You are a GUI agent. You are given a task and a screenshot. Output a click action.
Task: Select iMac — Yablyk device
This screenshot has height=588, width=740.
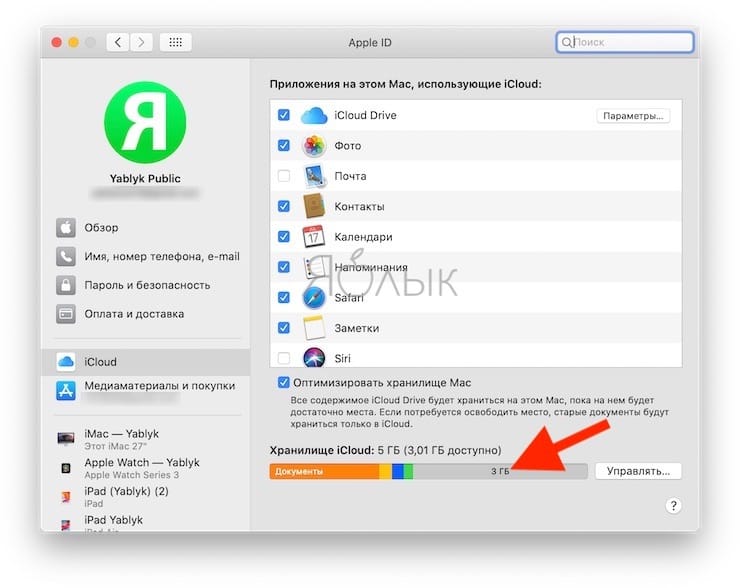[x=145, y=439]
